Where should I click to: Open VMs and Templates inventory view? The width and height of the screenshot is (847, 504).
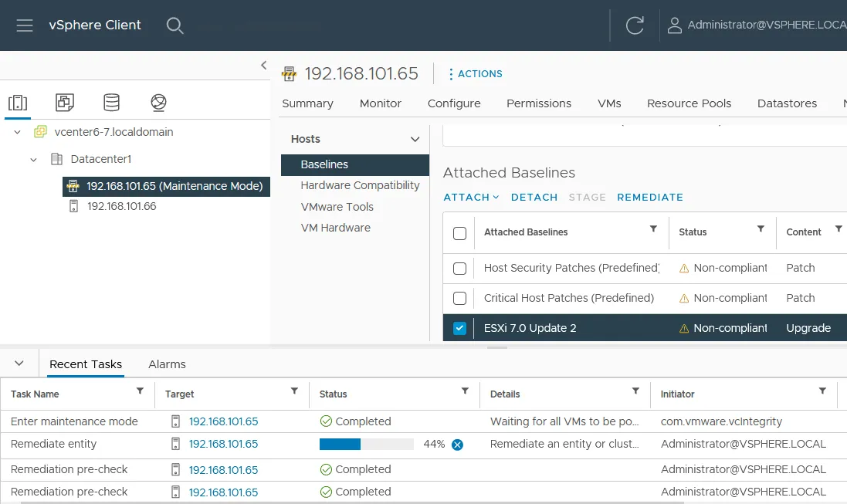click(65, 103)
